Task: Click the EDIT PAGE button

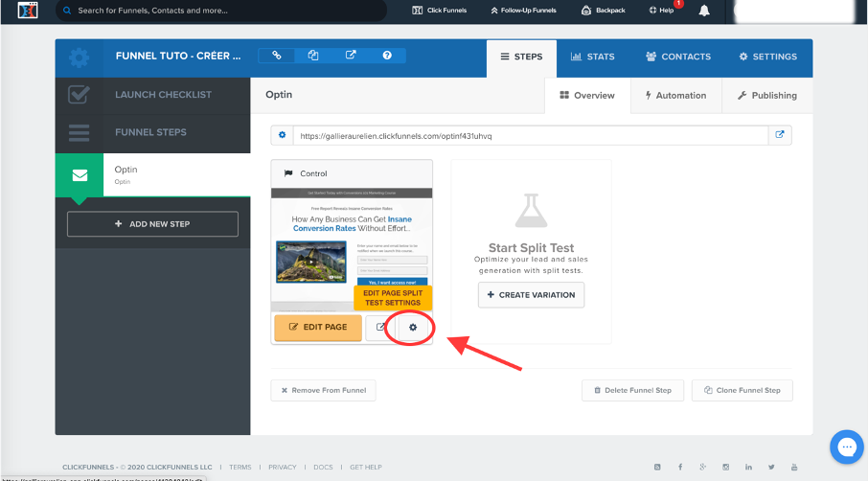Action: pyautogui.click(x=318, y=327)
